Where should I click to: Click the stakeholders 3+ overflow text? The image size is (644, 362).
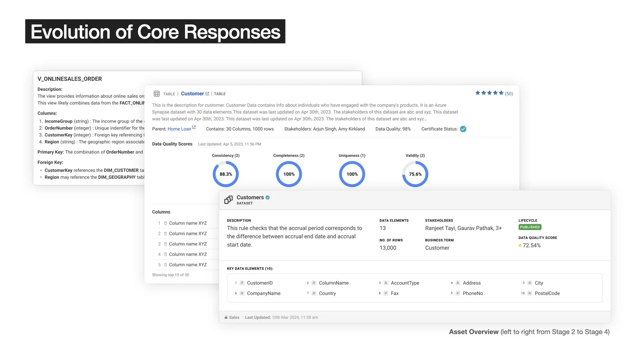click(x=499, y=228)
